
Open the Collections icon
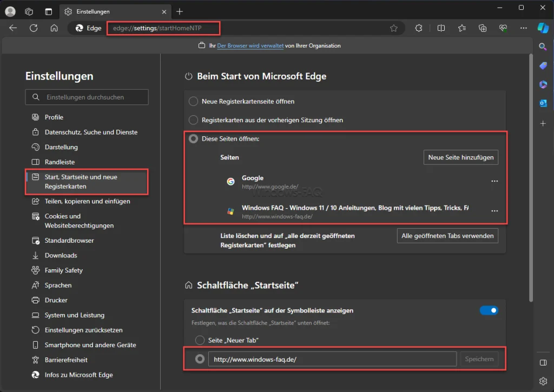[x=483, y=28]
